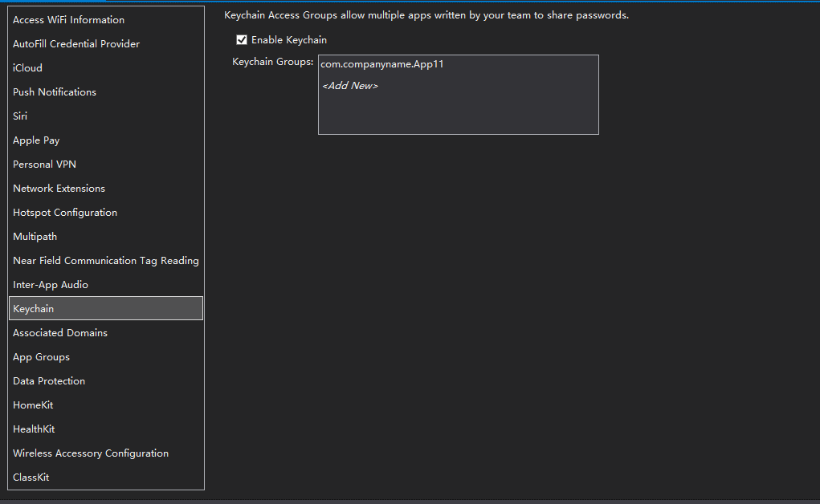
Task: Open Access WiFi Information capability
Action: tap(69, 20)
